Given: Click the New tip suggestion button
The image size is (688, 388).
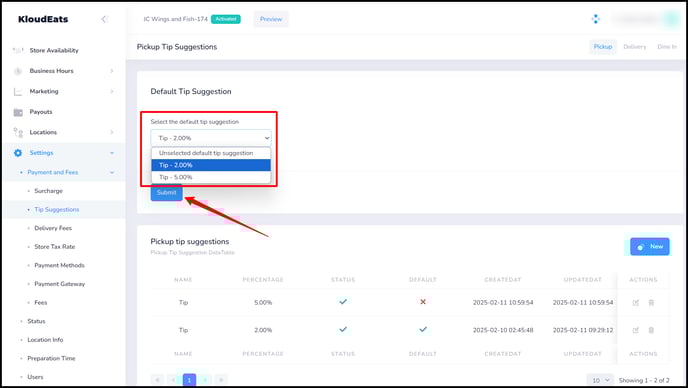Looking at the screenshot, I should click(x=650, y=247).
